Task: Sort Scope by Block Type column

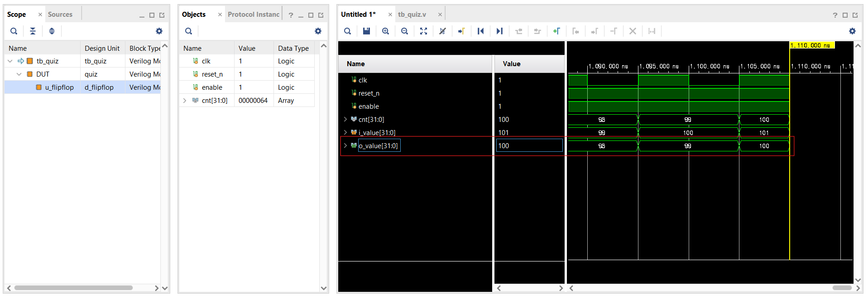Action: point(143,48)
